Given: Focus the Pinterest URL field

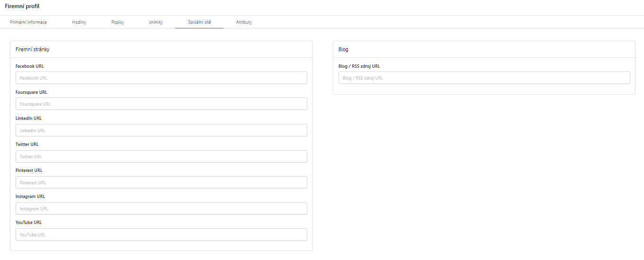Looking at the screenshot, I should (x=161, y=182).
